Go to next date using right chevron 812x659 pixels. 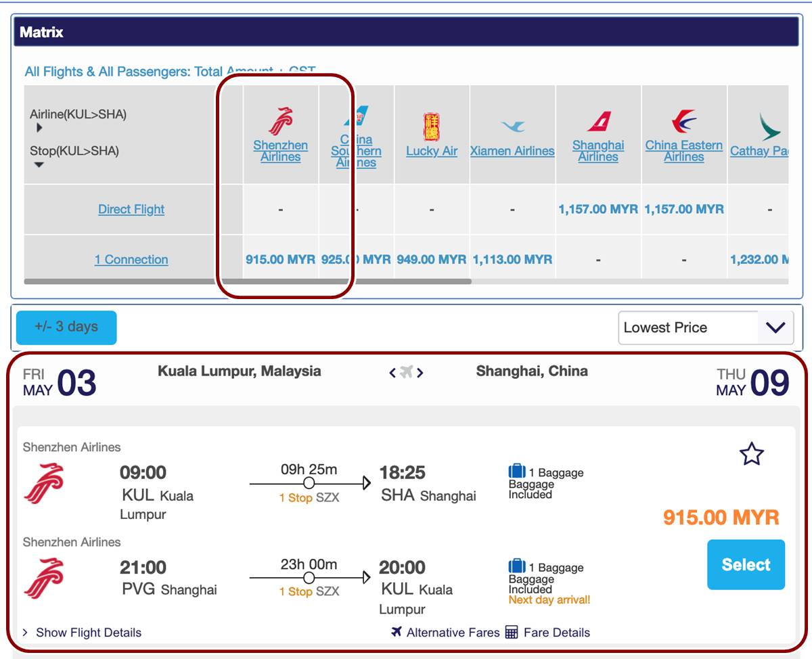420,372
